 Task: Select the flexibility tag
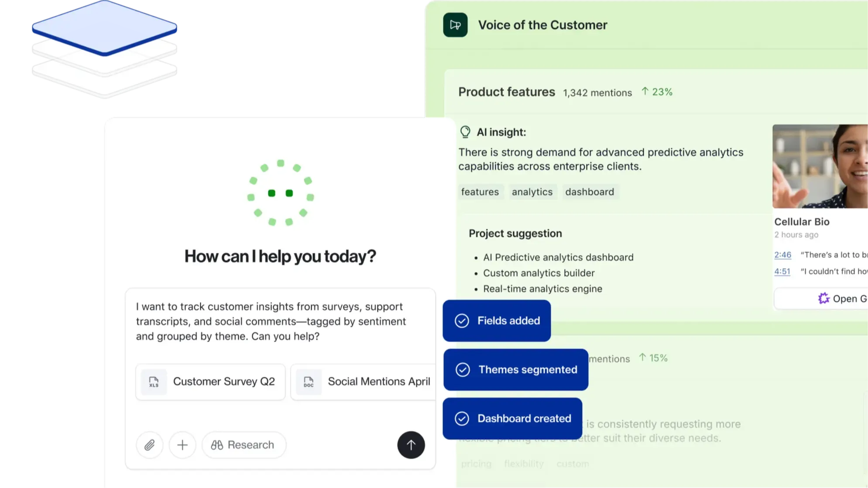(x=524, y=464)
